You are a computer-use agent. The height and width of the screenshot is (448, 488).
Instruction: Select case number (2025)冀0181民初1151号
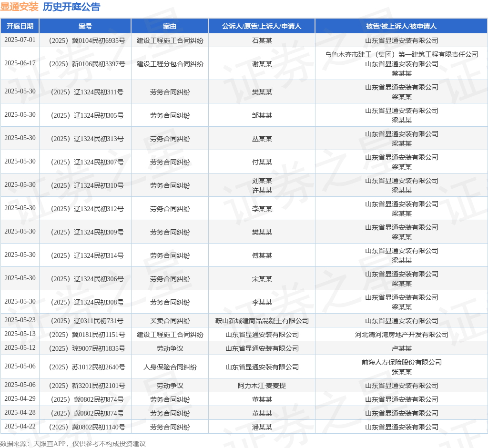tap(85, 335)
